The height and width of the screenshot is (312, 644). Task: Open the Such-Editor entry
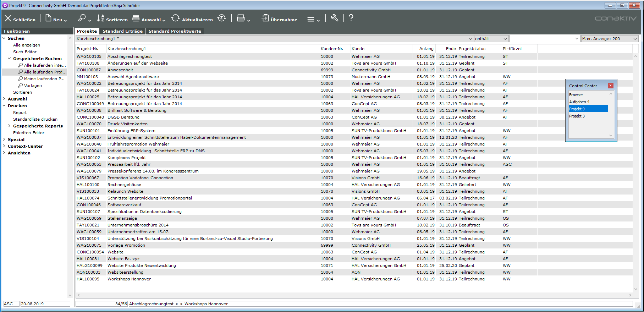point(25,52)
